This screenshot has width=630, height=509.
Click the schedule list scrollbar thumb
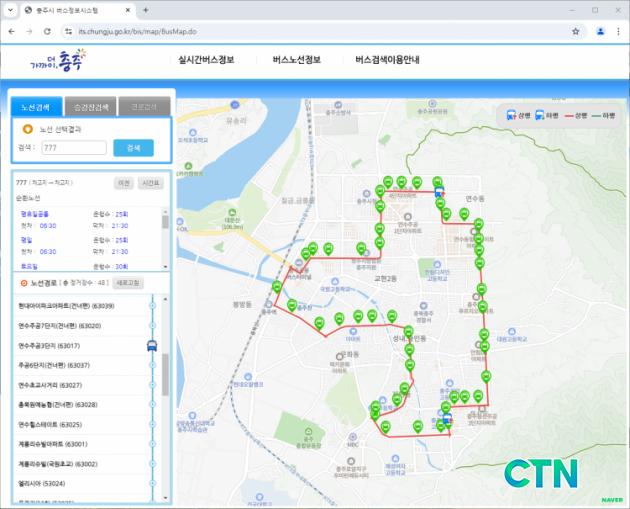[x=165, y=222]
